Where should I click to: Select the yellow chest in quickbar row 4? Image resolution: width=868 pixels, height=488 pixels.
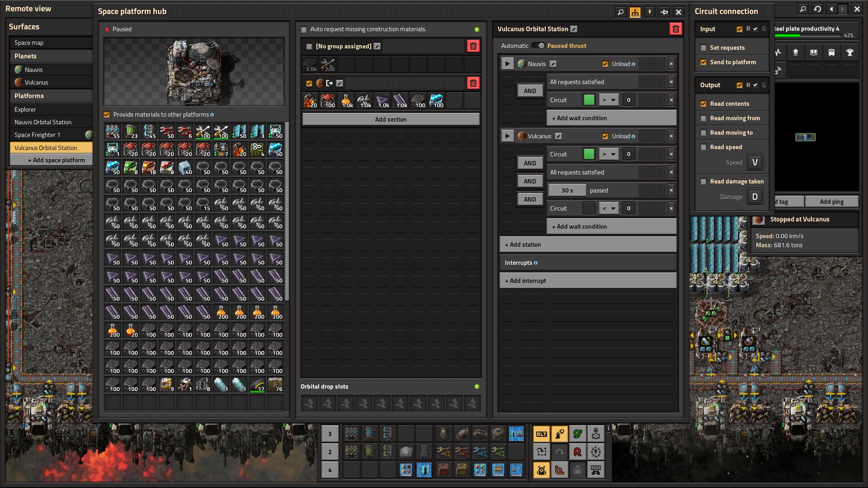pyautogui.click(x=462, y=470)
